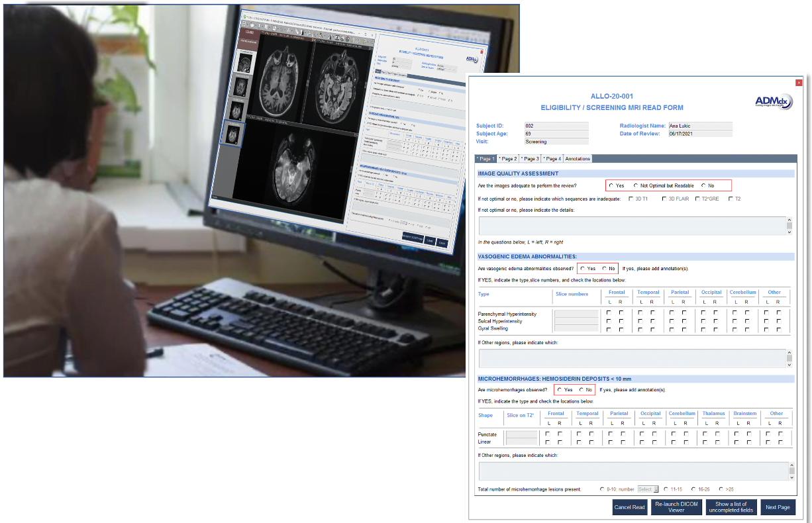
Task: Tick the T2*GRE inadequate sequence checkbox
Action: coord(696,199)
